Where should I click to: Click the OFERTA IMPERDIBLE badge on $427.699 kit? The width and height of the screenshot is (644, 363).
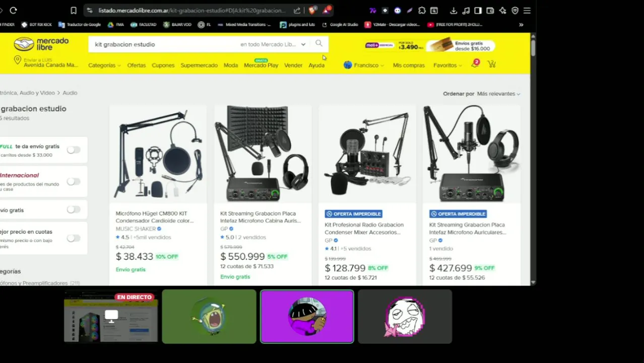coord(458,214)
